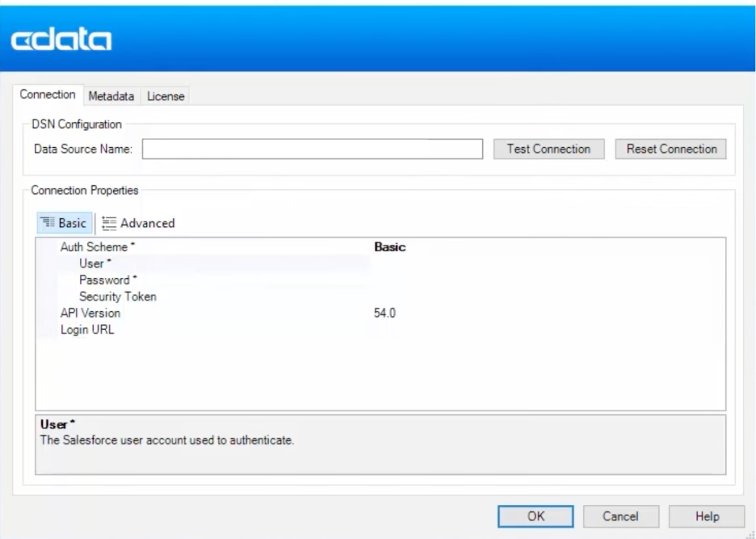Click the Data Source Name text field

312,149
